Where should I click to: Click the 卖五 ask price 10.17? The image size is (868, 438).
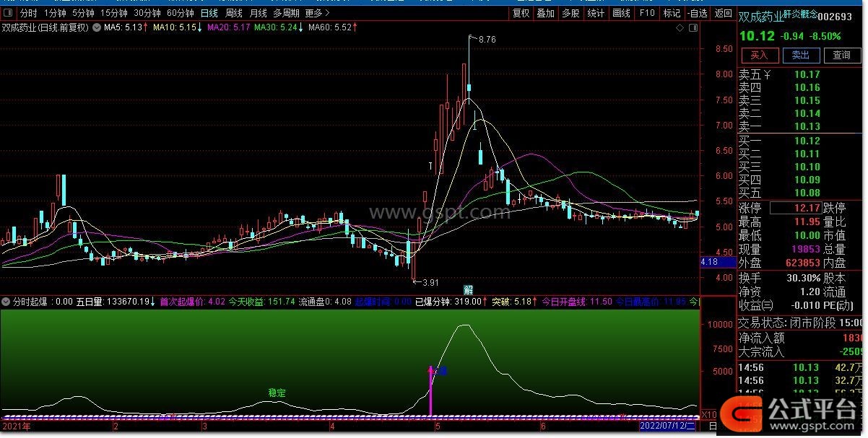807,74
